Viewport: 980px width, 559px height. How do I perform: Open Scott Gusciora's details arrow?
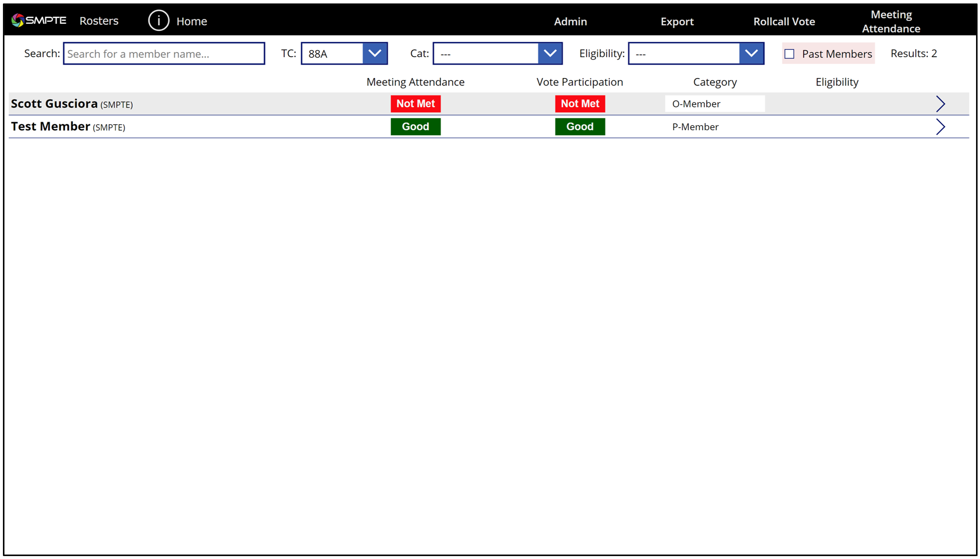pyautogui.click(x=940, y=104)
